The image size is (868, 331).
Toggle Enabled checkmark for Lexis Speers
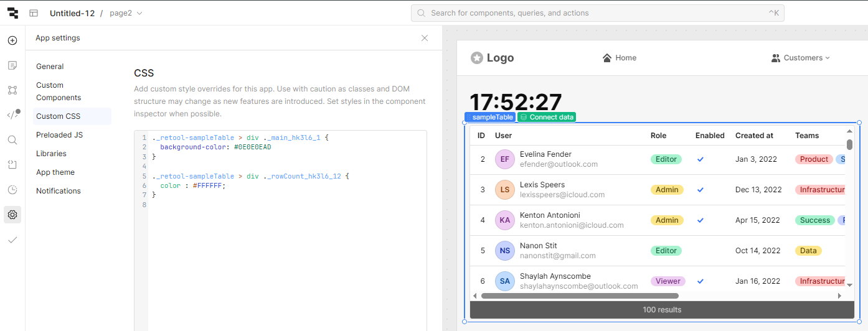click(701, 190)
